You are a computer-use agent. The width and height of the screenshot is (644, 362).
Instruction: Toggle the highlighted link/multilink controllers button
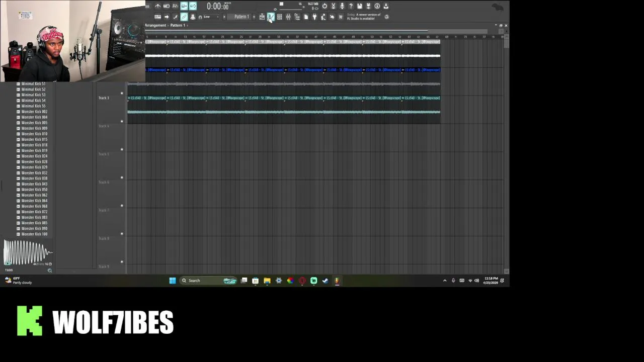[x=184, y=17]
